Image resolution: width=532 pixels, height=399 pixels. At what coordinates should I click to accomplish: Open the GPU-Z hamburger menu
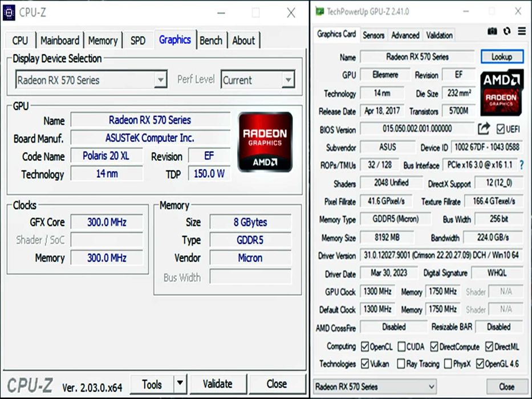(x=522, y=31)
